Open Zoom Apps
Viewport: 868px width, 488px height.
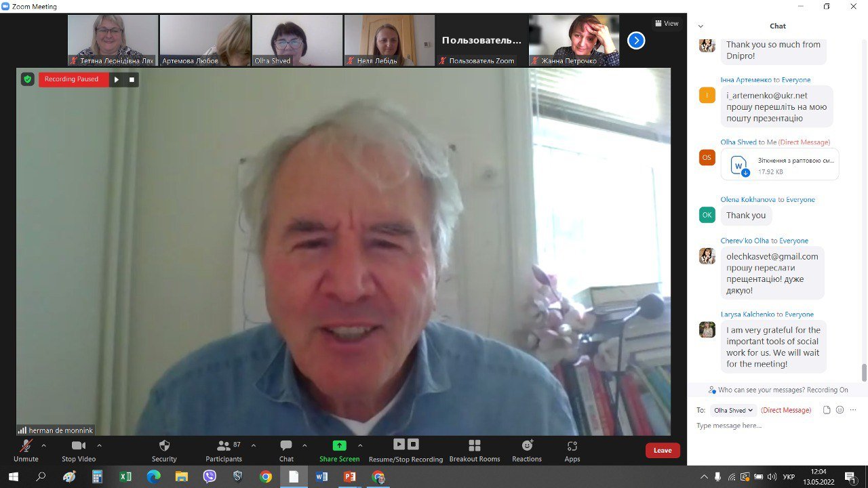(572, 446)
